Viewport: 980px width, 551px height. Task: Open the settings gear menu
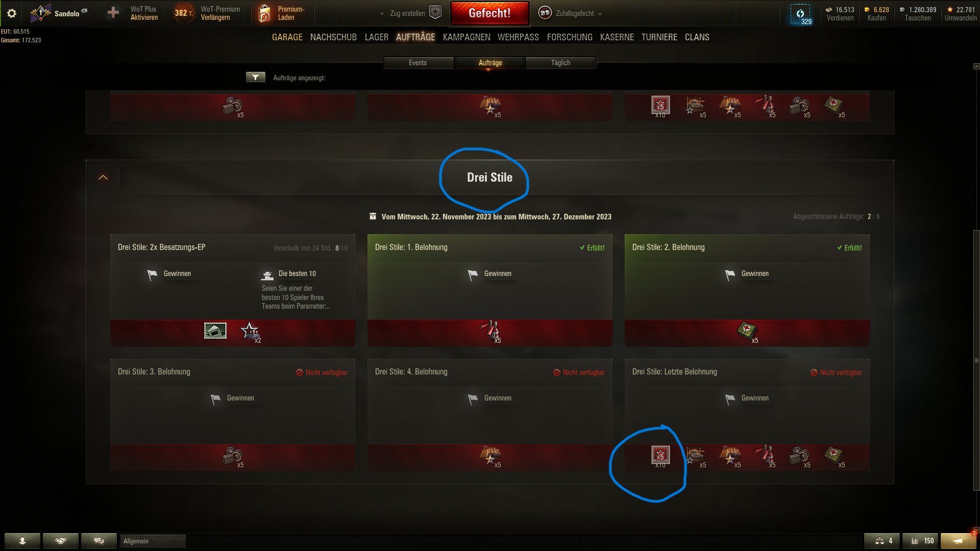point(11,13)
